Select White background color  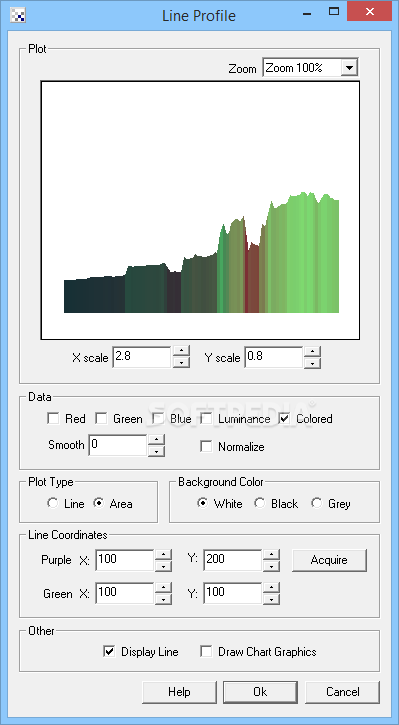click(x=203, y=504)
